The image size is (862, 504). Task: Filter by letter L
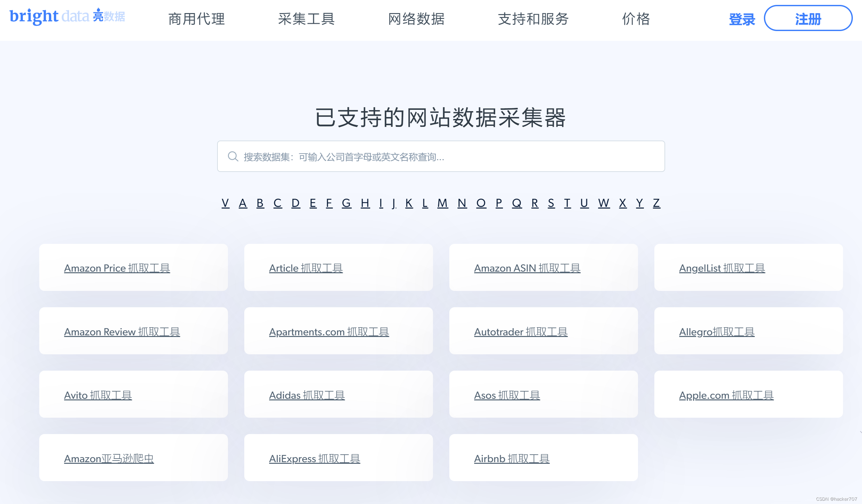pyautogui.click(x=425, y=203)
